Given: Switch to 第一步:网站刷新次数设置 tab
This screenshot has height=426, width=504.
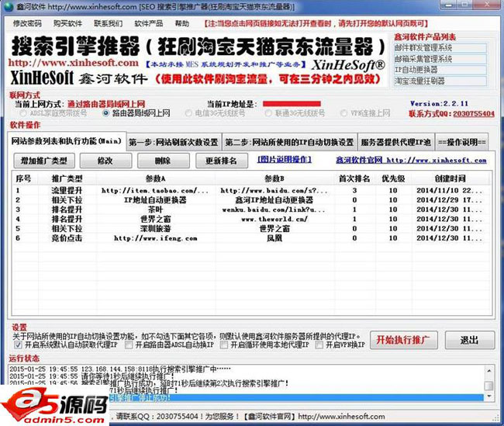Looking at the screenshot, I should coord(174,142).
